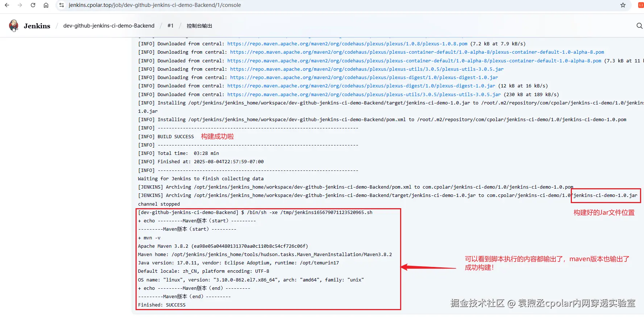Select the Total time 03:28 min line
This screenshot has width=644, height=317.
pos(178,153)
